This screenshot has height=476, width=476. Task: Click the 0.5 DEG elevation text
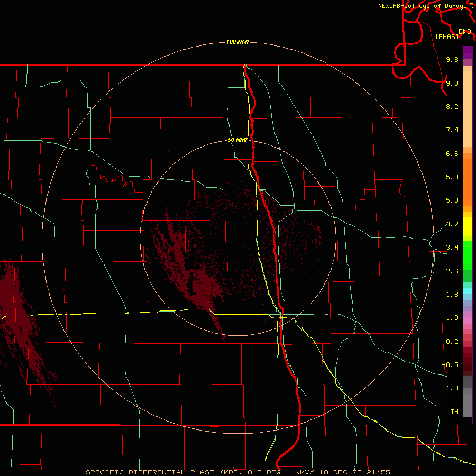click(x=263, y=472)
